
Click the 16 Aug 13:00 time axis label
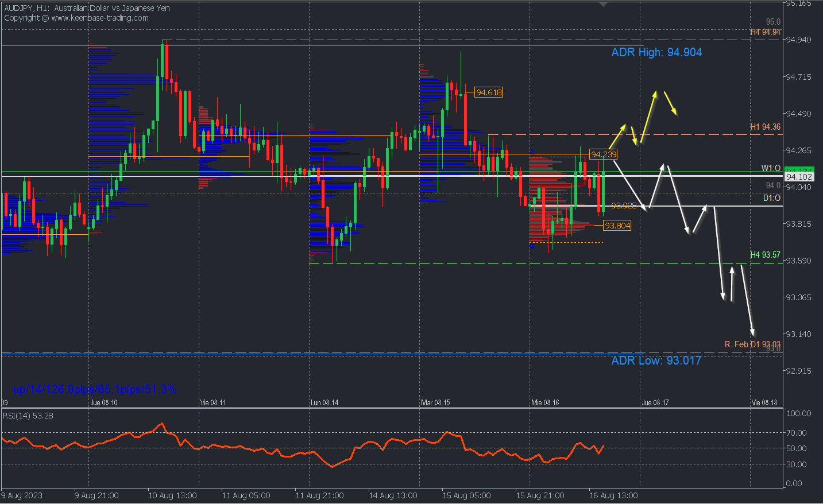(x=613, y=495)
